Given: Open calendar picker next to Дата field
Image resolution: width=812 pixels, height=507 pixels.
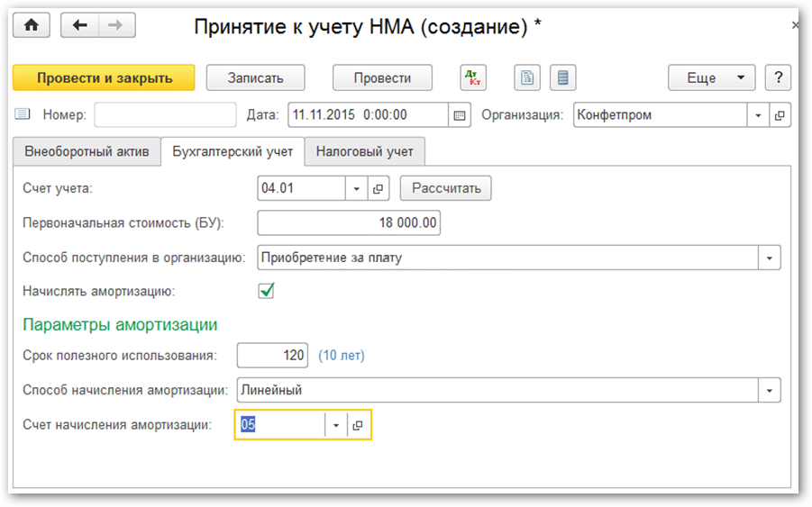Looking at the screenshot, I should (460, 115).
